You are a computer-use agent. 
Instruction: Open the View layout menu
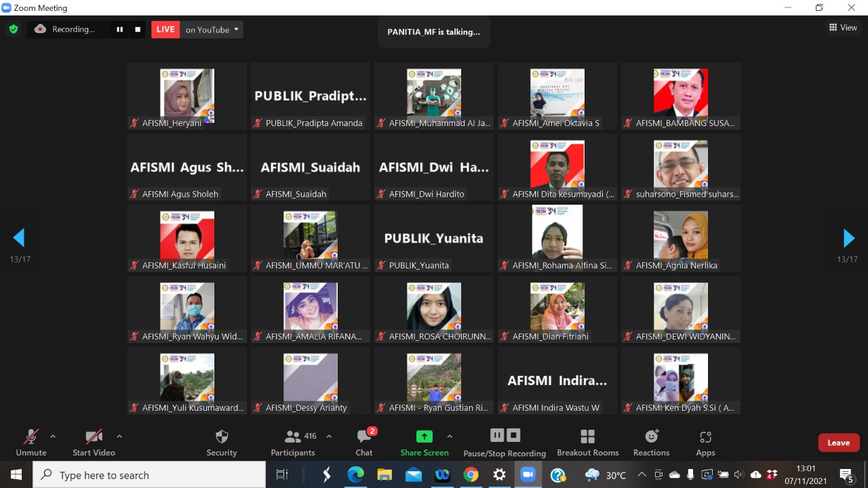(843, 28)
